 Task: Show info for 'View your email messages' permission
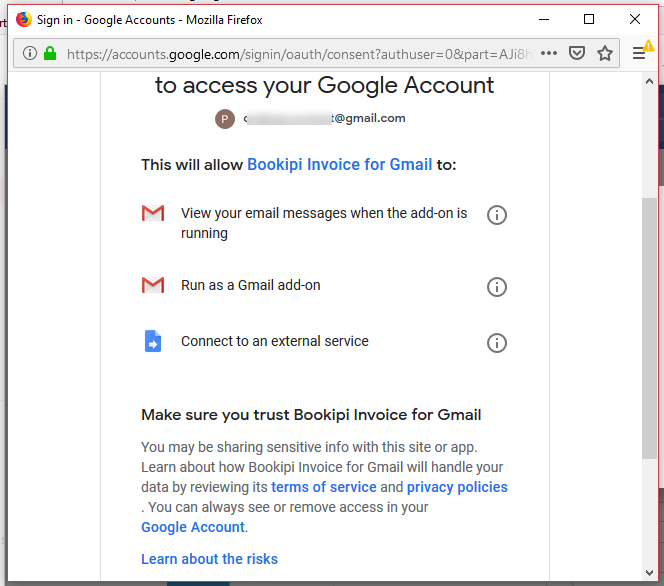497,215
